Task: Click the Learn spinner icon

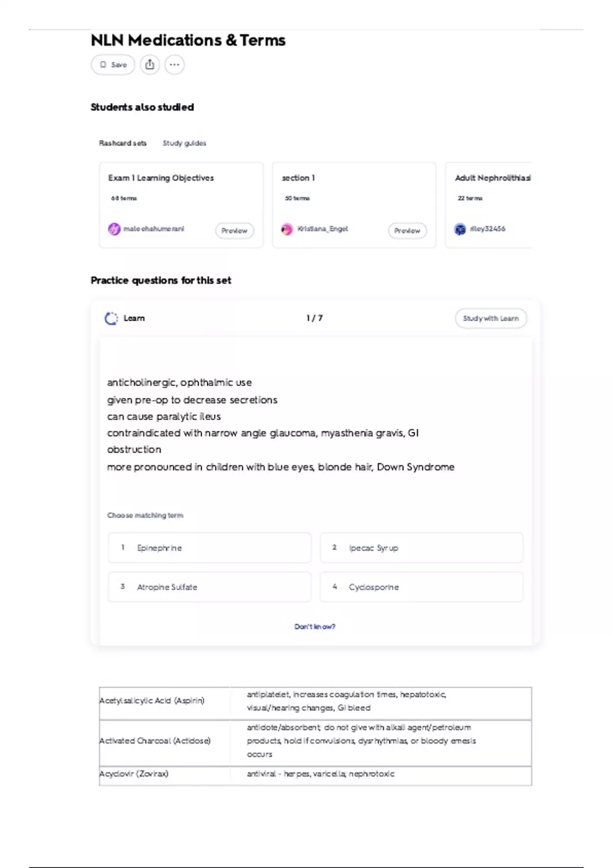Action: point(111,319)
